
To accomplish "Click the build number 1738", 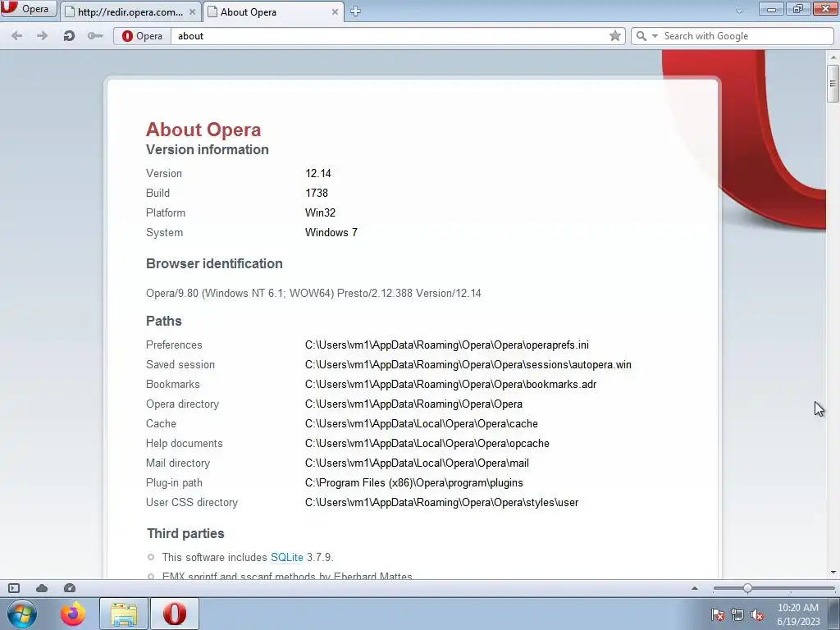I will tap(317, 193).
